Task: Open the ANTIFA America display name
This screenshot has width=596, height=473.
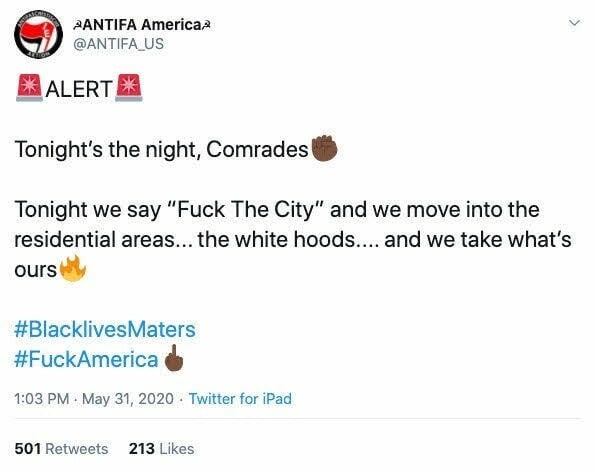Action: coord(141,25)
